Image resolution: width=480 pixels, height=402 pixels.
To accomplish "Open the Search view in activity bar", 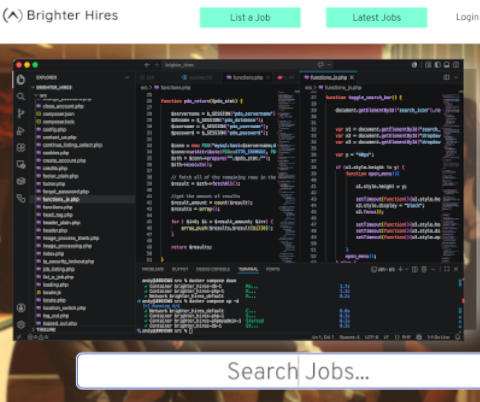I will 21,97.
